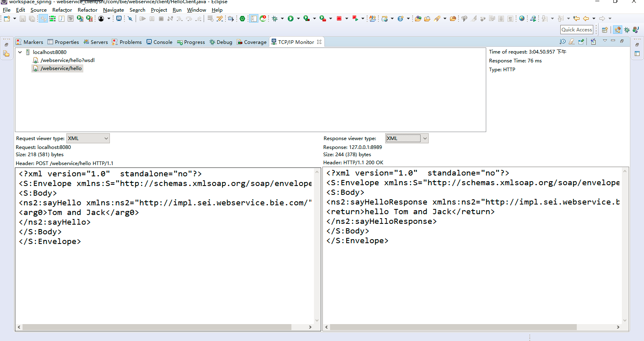This screenshot has width=644, height=341.
Task: Switch to the Coverage tab
Action: tap(252, 42)
